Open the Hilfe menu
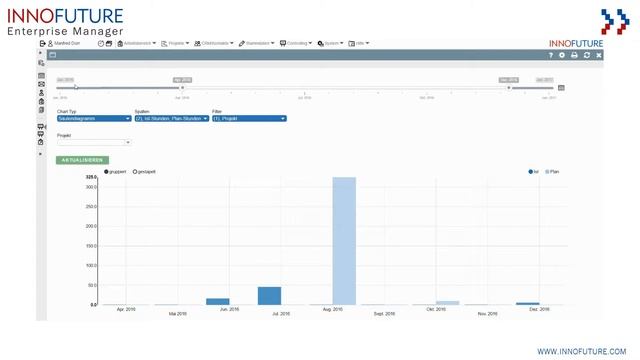This screenshot has width=640, height=360. (x=359, y=43)
